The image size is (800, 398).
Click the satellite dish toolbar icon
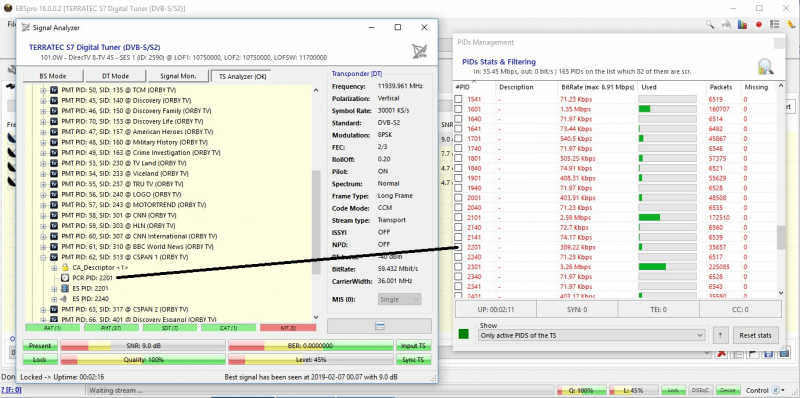click(726, 24)
